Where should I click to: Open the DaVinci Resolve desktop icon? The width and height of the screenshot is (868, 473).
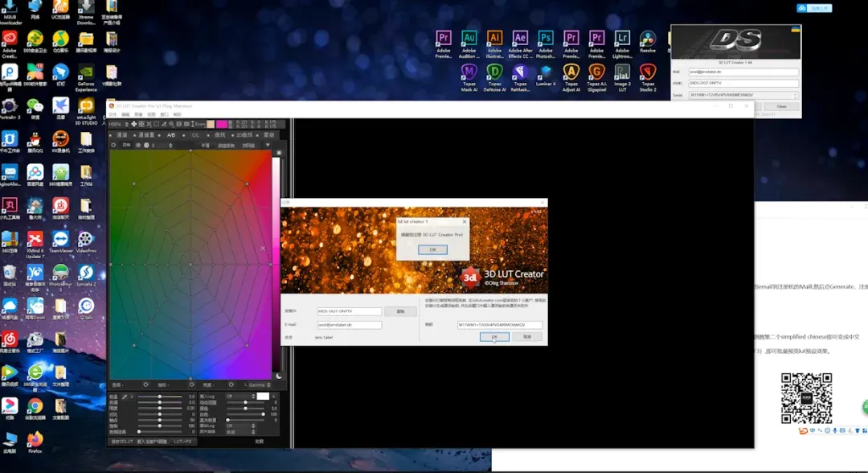pyautogui.click(x=648, y=42)
